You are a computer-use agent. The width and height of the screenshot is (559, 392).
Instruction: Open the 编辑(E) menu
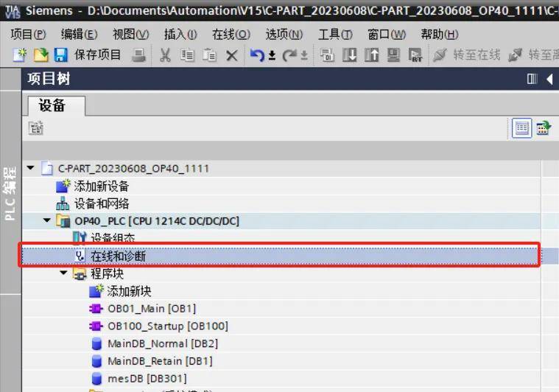79,34
